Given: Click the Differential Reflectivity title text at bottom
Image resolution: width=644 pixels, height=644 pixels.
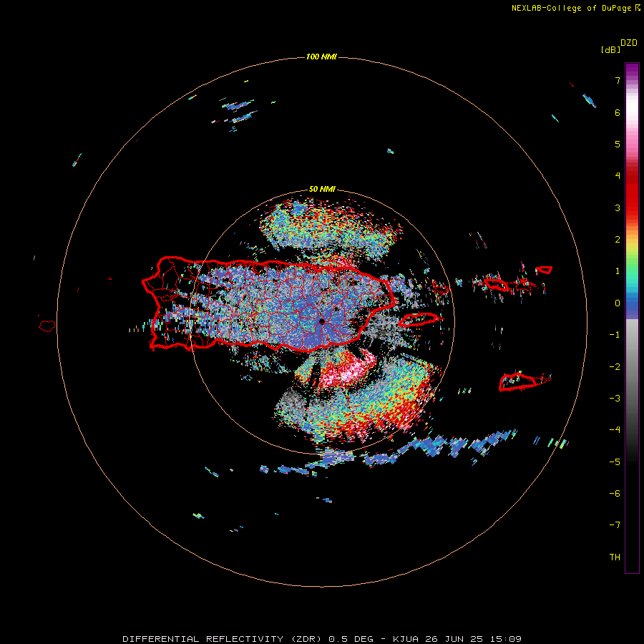Looking at the screenshot, I should click(x=321, y=639).
